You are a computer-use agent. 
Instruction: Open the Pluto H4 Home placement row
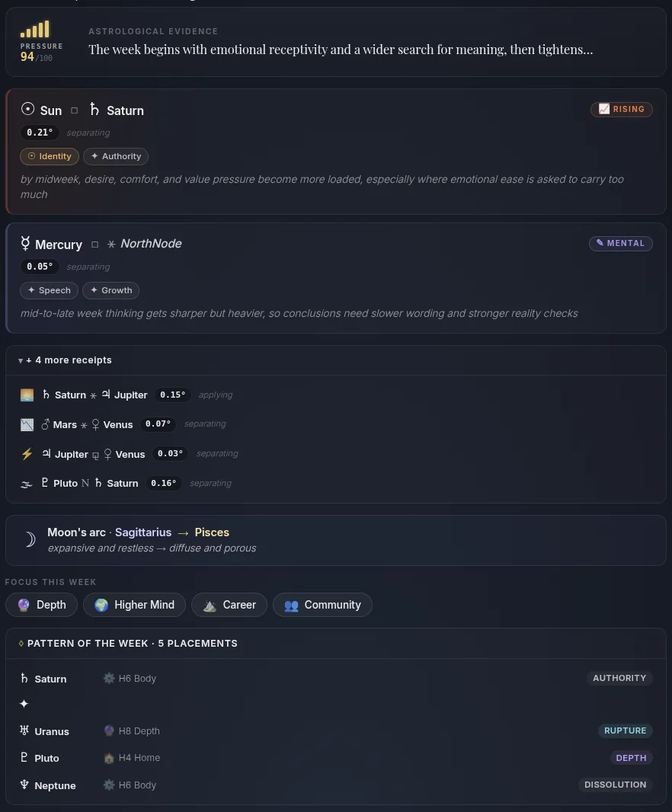click(336, 758)
